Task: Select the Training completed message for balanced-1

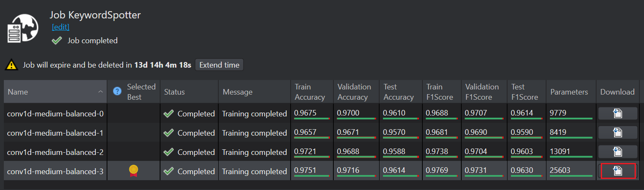Action: [x=254, y=133]
